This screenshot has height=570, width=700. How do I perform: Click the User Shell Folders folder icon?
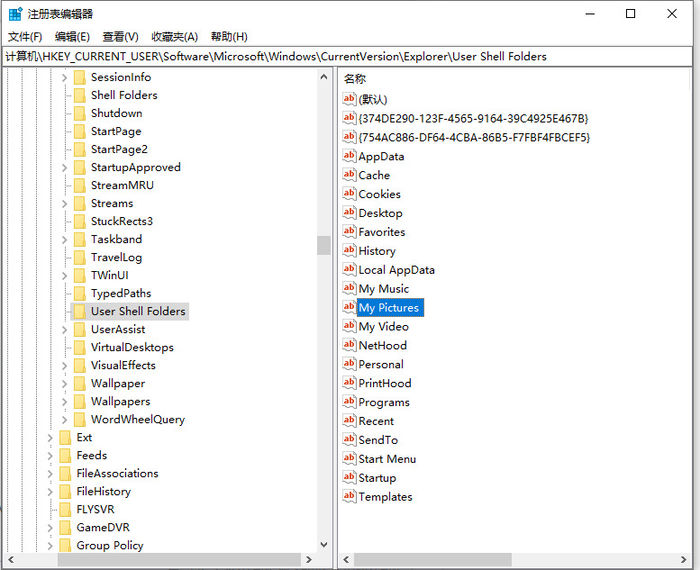tap(79, 311)
